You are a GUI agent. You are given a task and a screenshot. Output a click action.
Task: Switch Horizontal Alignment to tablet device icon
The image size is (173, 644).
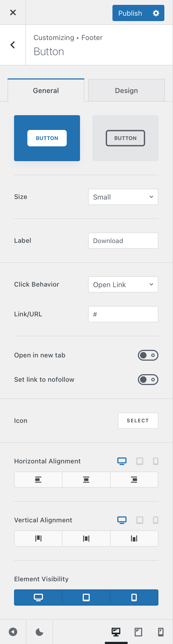[140, 461]
